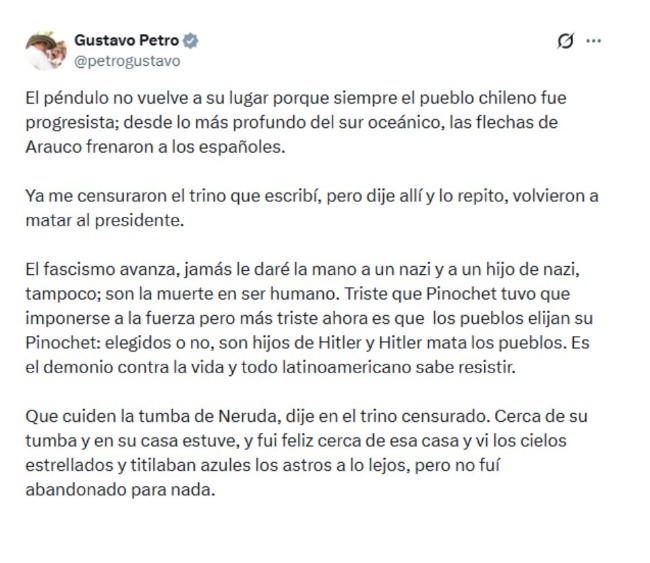
Task: Open the @petrogustavo handle link
Action: coord(127,60)
